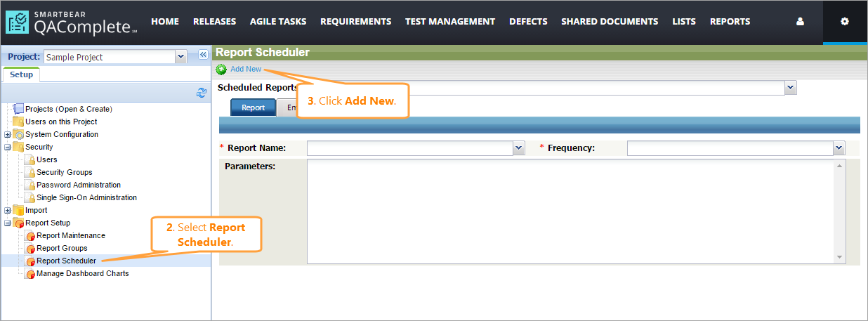Click the Manage Dashboard Charts icon
Viewport: 868px width, 321px height.
point(29,274)
